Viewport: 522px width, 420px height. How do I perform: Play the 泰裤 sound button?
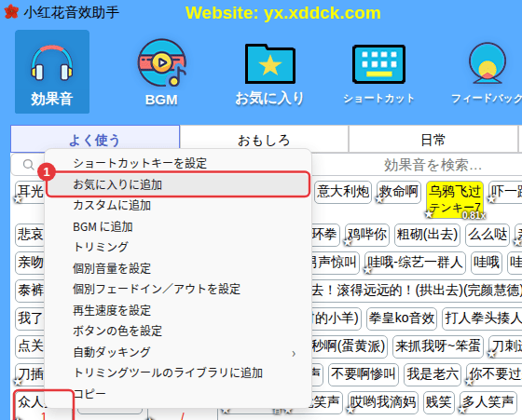coord(30,291)
